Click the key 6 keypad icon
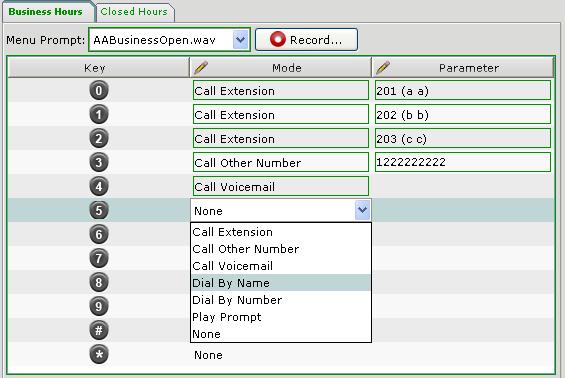Screen dimensions: 565x378 tap(99, 235)
